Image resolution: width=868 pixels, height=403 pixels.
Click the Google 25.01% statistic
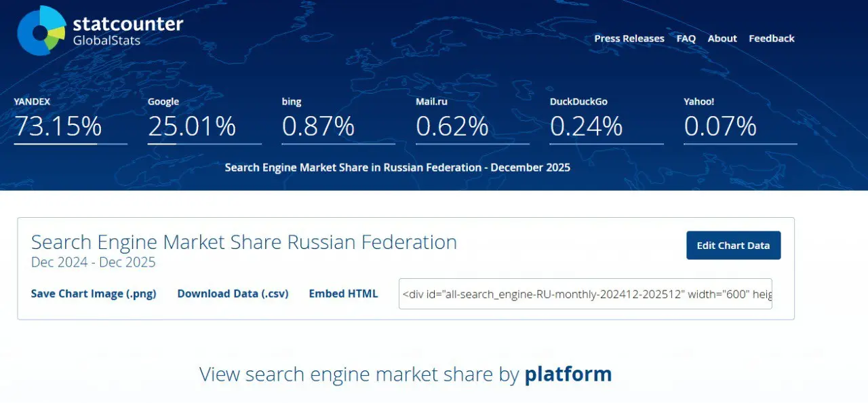click(x=204, y=120)
